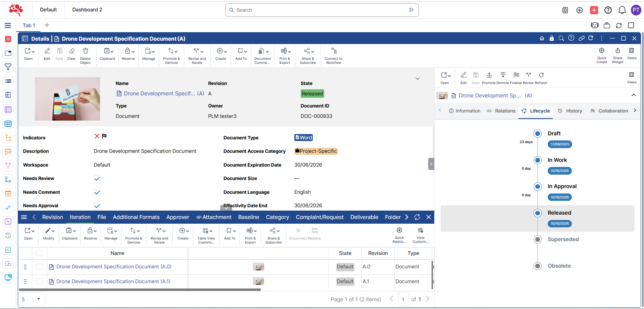The width and height of the screenshot is (644, 309).
Task: Toggle the Needs Approval checkbox
Action: [x=97, y=206]
